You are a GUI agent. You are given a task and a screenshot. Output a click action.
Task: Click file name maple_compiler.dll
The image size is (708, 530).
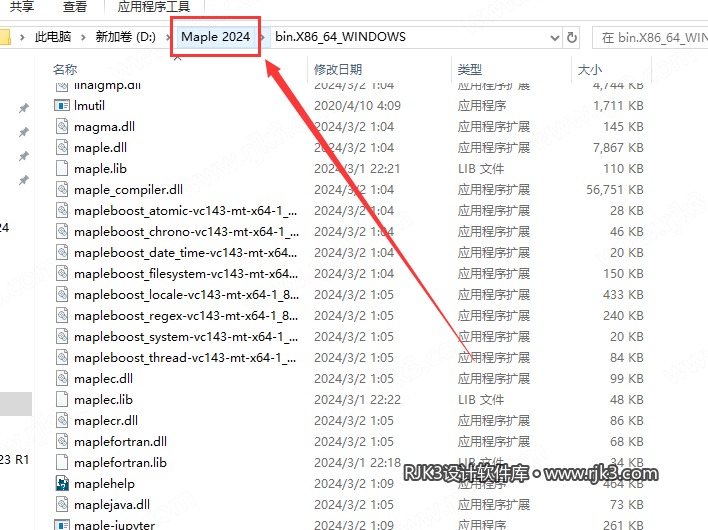[128, 190]
